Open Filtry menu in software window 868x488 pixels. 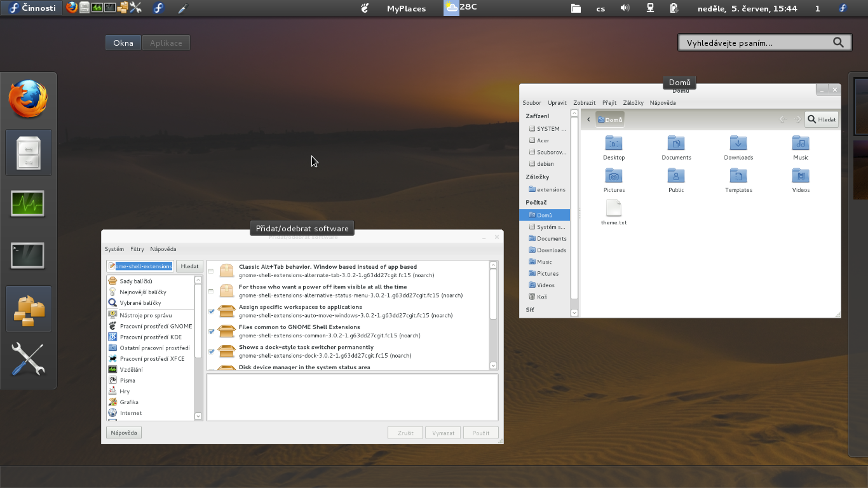tap(137, 249)
